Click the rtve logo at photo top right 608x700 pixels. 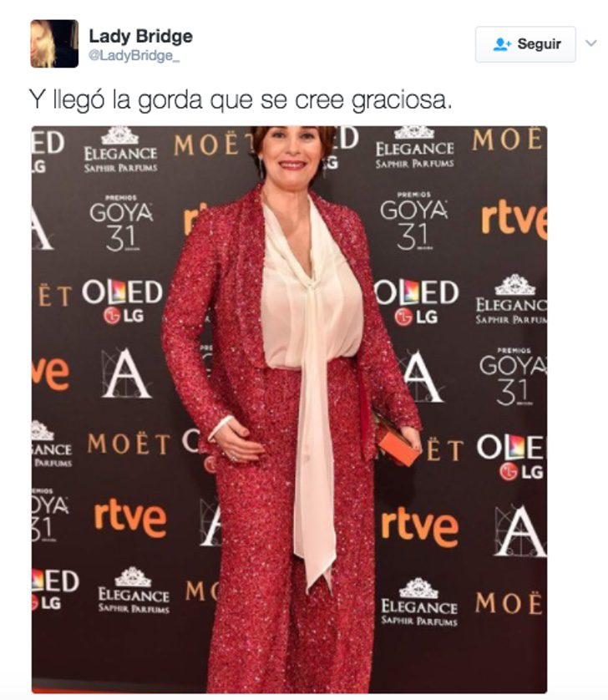[x=514, y=219]
